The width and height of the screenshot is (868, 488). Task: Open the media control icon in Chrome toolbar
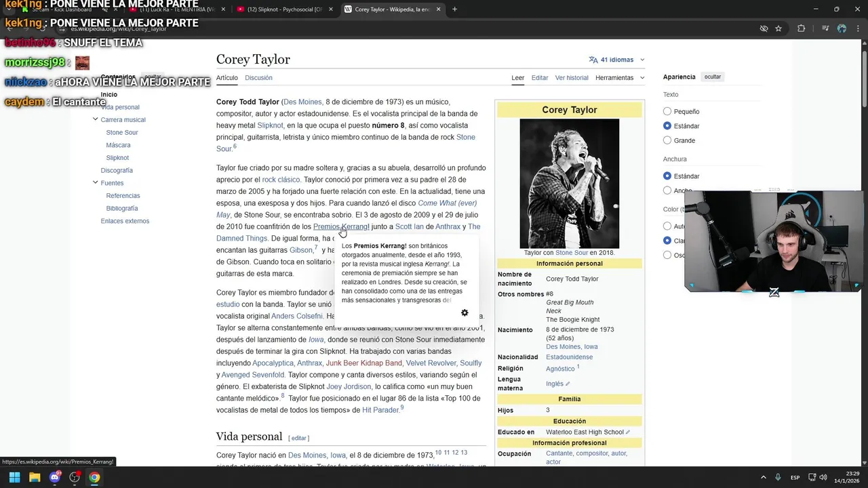click(825, 28)
